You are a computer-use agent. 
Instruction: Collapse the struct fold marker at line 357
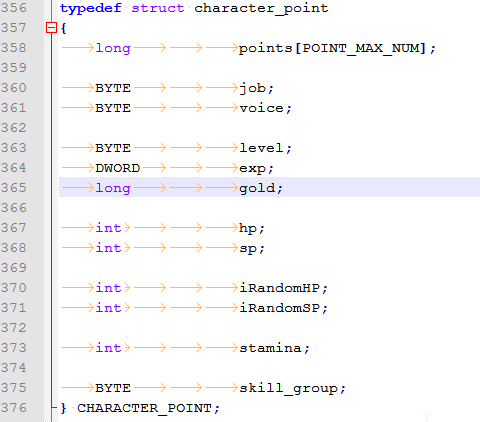(x=51, y=28)
